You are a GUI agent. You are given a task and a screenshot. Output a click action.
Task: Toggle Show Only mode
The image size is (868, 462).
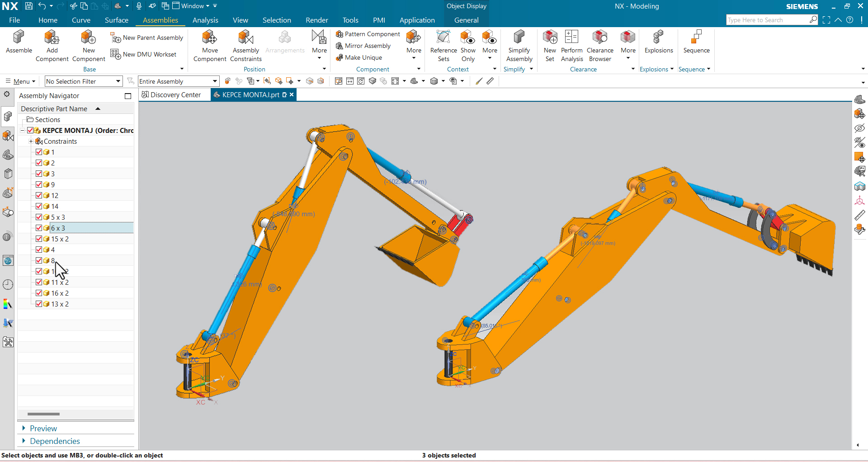point(468,44)
